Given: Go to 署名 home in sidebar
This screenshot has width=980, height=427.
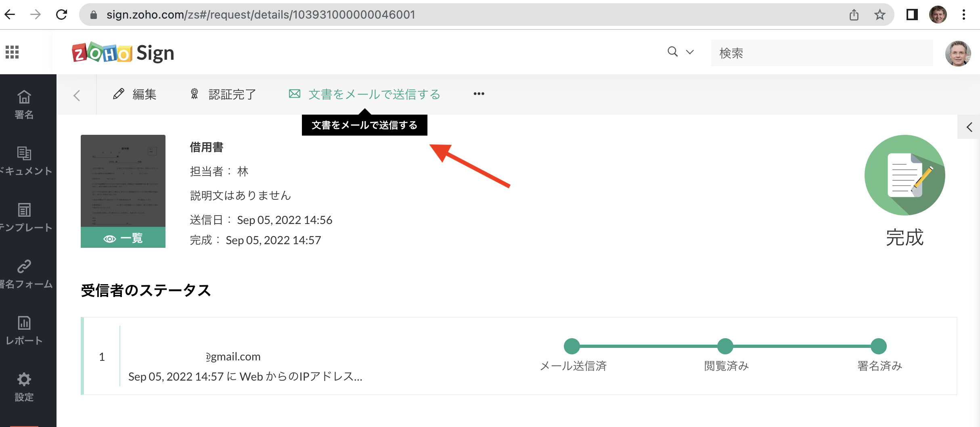Looking at the screenshot, I should coord(24,104).
